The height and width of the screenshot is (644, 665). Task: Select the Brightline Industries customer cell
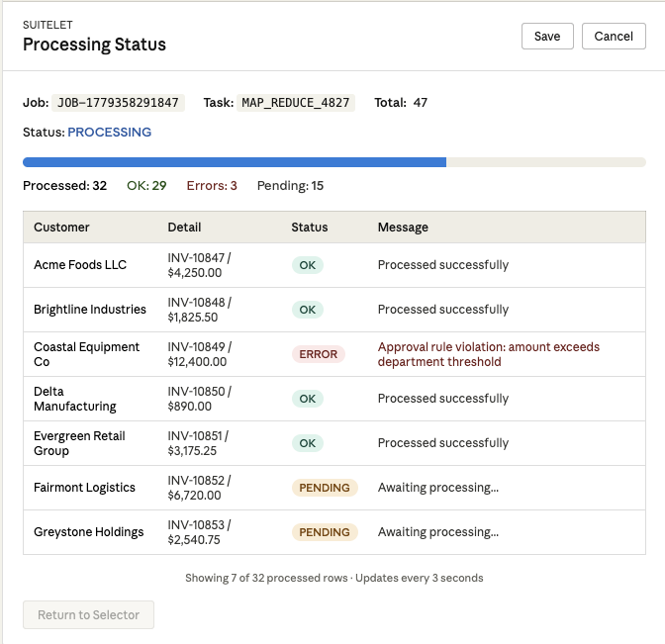click(90, 310)
